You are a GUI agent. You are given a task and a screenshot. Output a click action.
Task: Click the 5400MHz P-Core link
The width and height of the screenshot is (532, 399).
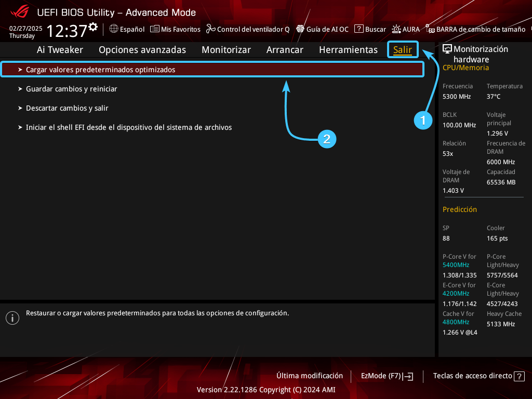[456, 265]
